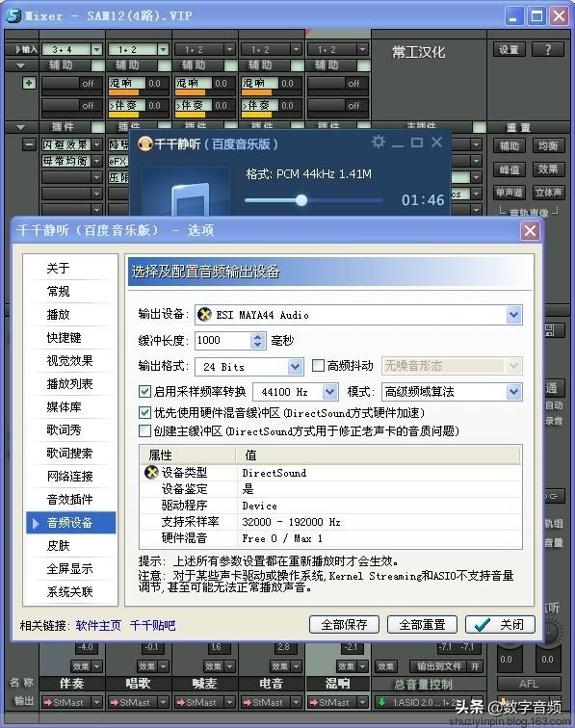Click the 缓冲长度 input field
The image size is (575, 728).
[222, 340]
